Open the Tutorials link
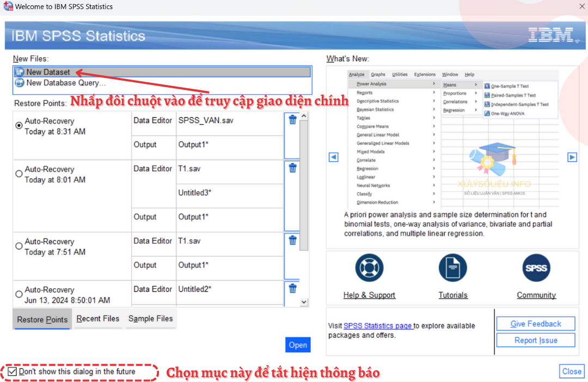Screen dimensions: 588x382 coord(453,295)
